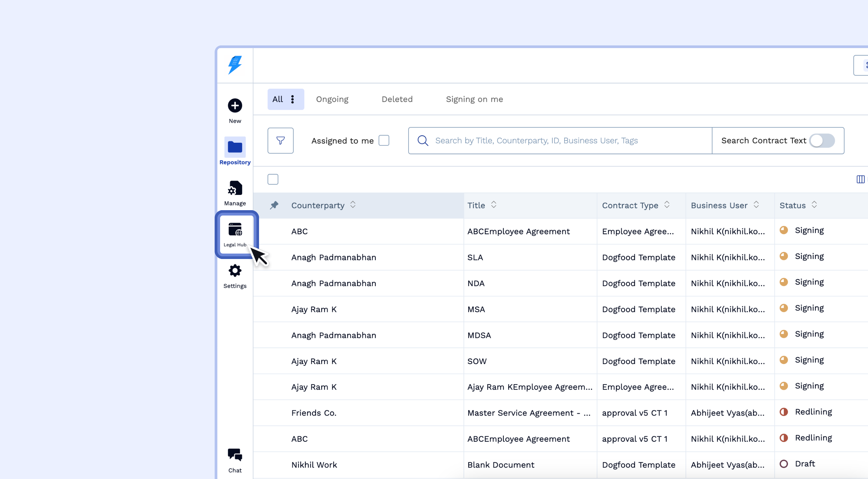Switch to the Signing on me tab

click(x=474, y=99)
